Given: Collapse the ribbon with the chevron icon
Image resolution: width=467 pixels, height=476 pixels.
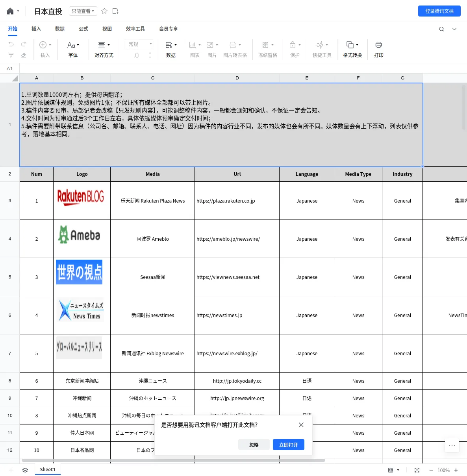Looking at the screenshot, I should 454,29.
